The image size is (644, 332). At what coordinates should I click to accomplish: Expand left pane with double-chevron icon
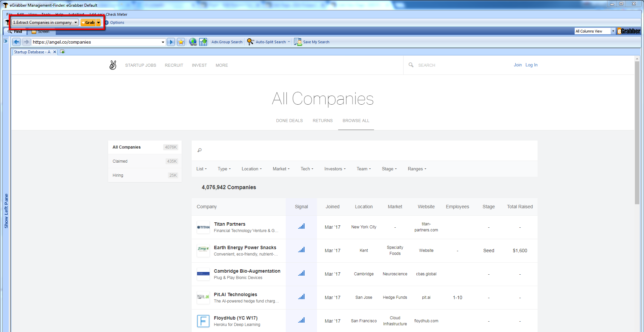6,41
